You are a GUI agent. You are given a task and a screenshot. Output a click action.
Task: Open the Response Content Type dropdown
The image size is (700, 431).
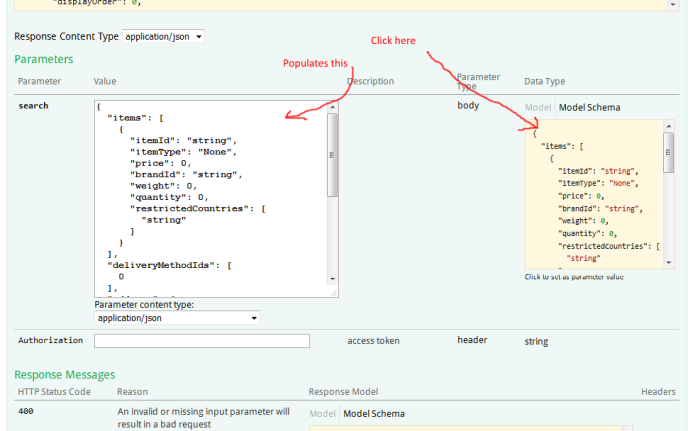coord(163,37)
